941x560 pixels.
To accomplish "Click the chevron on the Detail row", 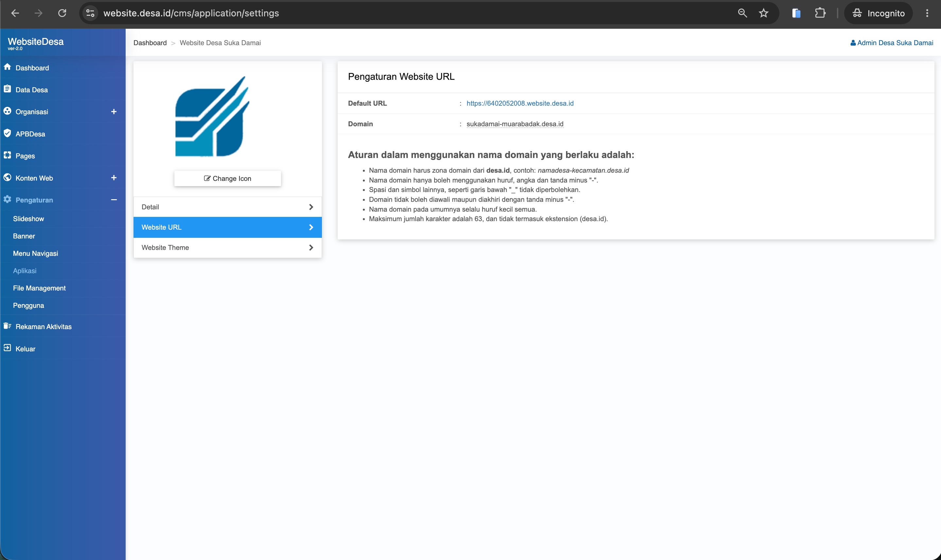I will pyautogui.click(x=311, y=207).
